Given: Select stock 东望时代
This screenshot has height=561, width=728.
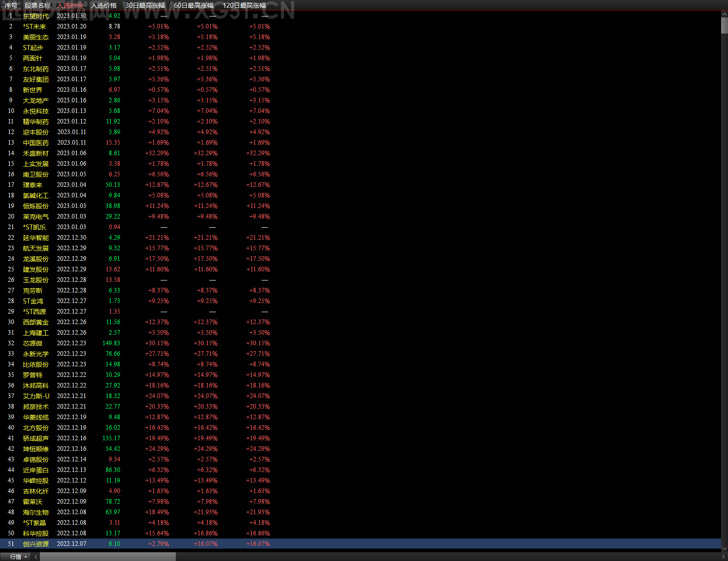Looking at the screenshot, I should [x=36, y=16].
